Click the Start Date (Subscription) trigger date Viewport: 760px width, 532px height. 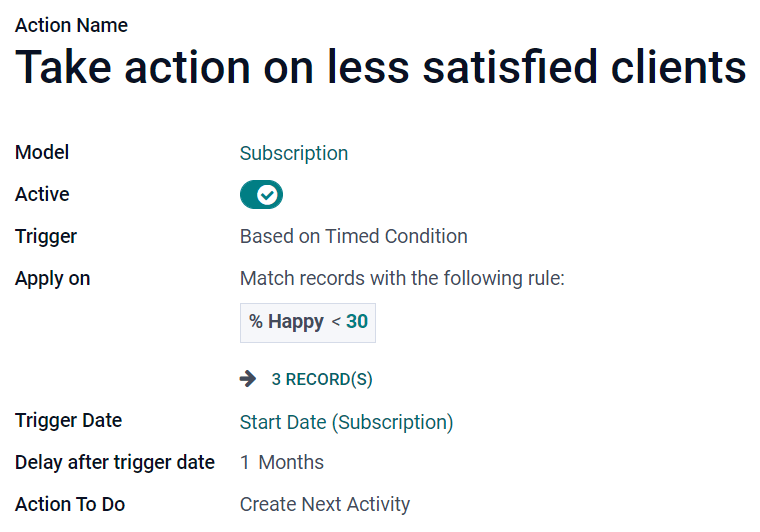346,422
